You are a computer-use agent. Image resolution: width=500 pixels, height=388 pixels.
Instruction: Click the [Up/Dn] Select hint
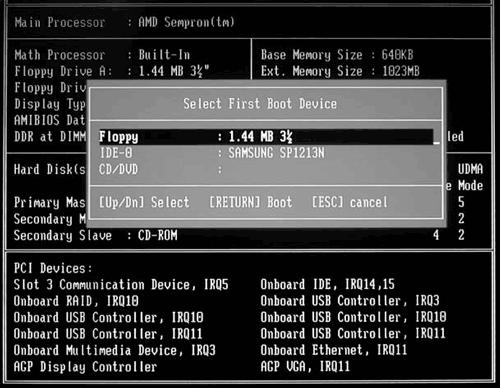click(x=144, y=202)
